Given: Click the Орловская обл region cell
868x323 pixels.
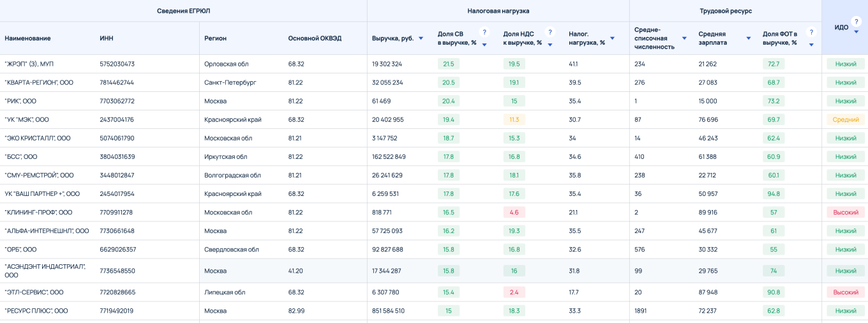Looking at the screenshot, I should click(x=227, y=64).
